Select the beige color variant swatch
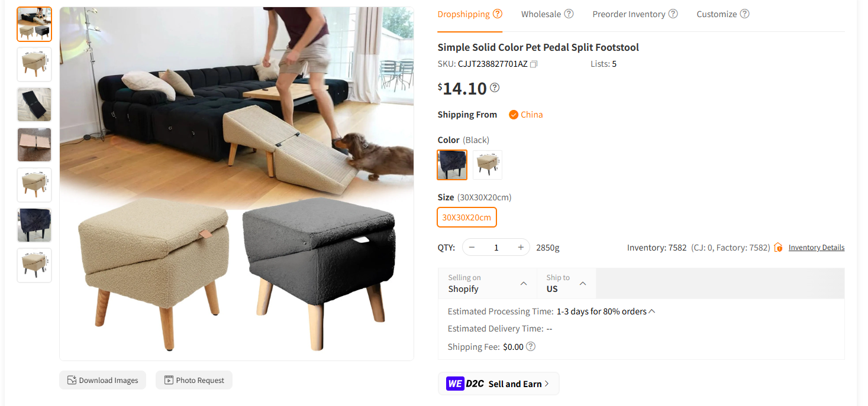Screen dimensions: 868x406 point(487,164)
